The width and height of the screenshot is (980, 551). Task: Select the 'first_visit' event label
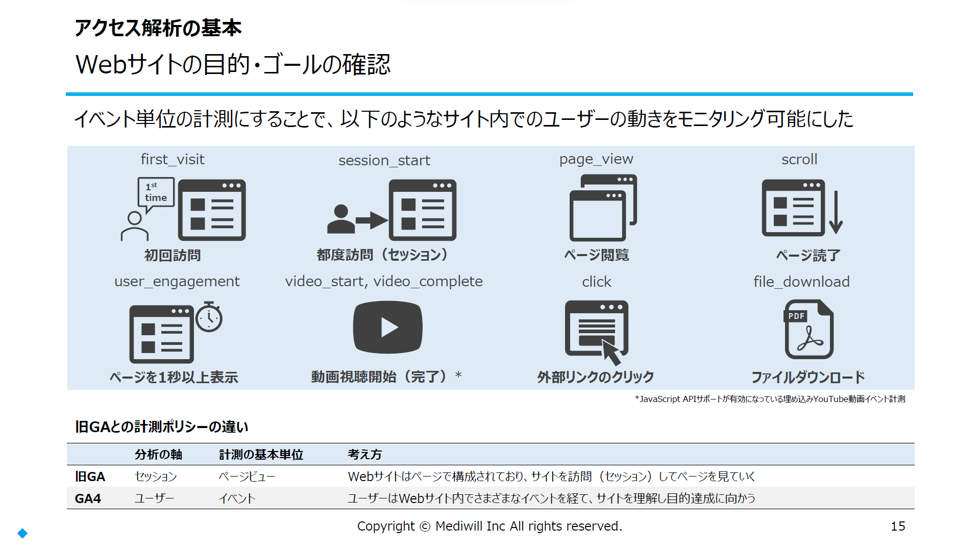(x=173, y=159)
